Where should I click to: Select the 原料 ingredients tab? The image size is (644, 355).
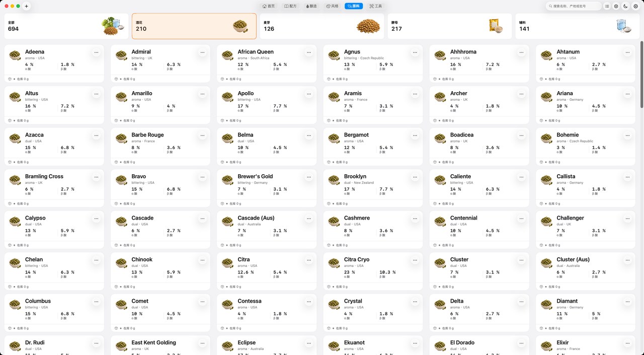coord(353,6)
